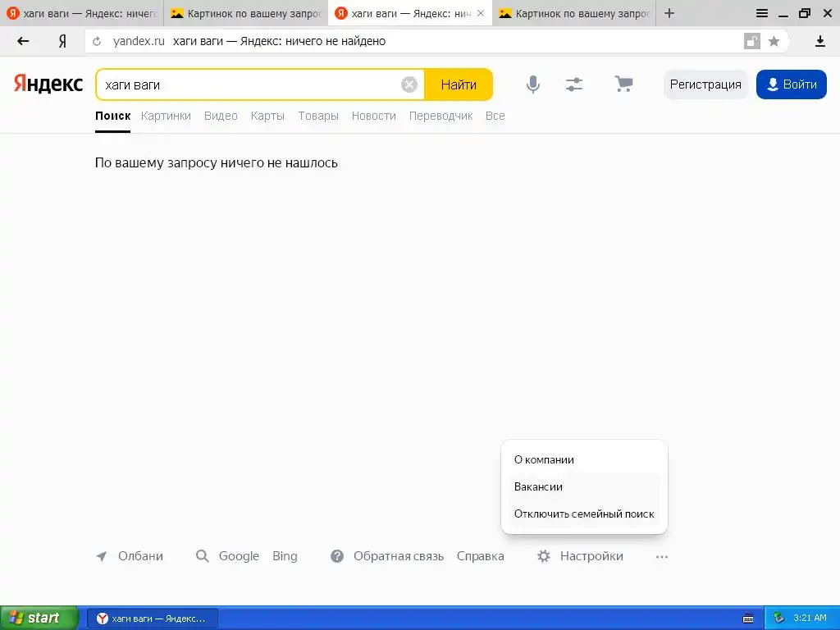840x630 pixels.
Task: Switch to the Новости tab
Action: pos(374,116)
